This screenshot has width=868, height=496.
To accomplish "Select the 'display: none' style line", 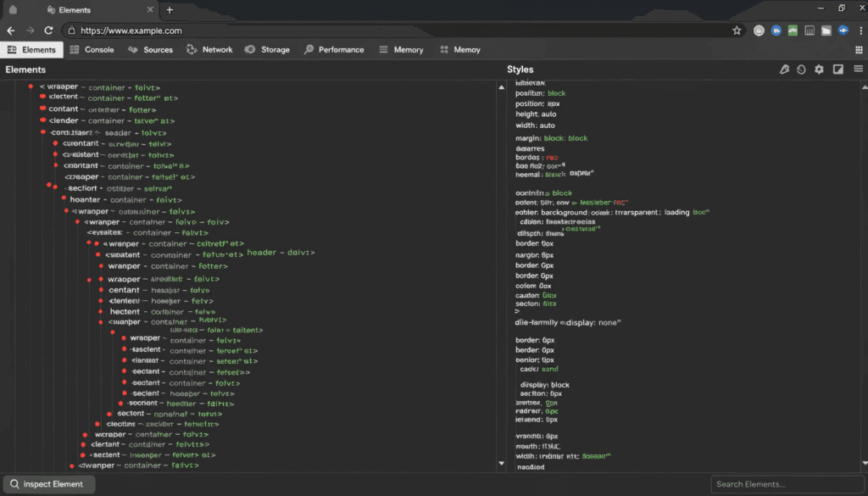I will [x=568, y=322].
